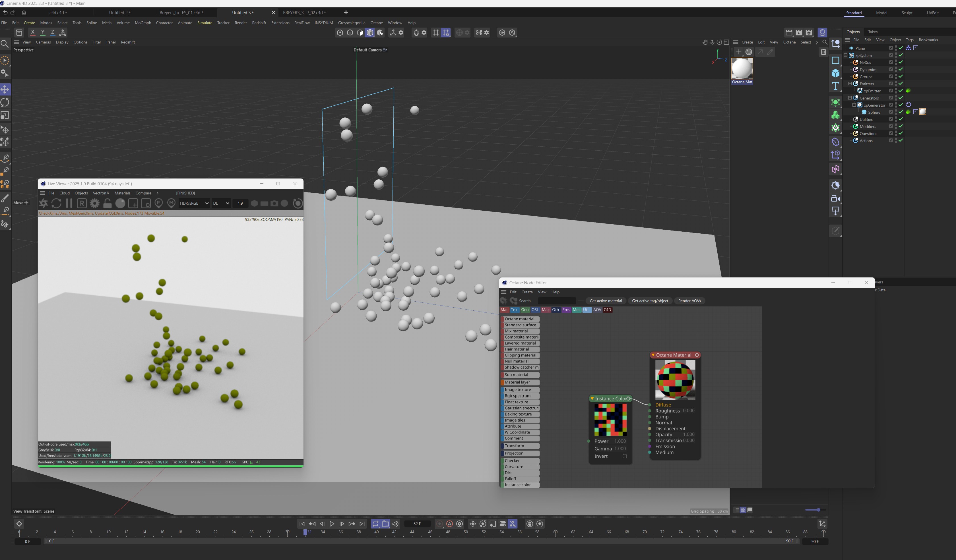This screenshot has height=560, width=956.
Task: Click the Render AOVs button
Action: [689, 301]
